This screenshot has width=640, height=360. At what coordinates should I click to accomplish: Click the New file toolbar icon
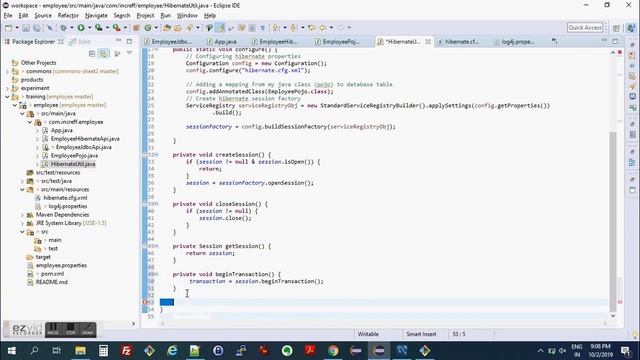tap(8, 28)
